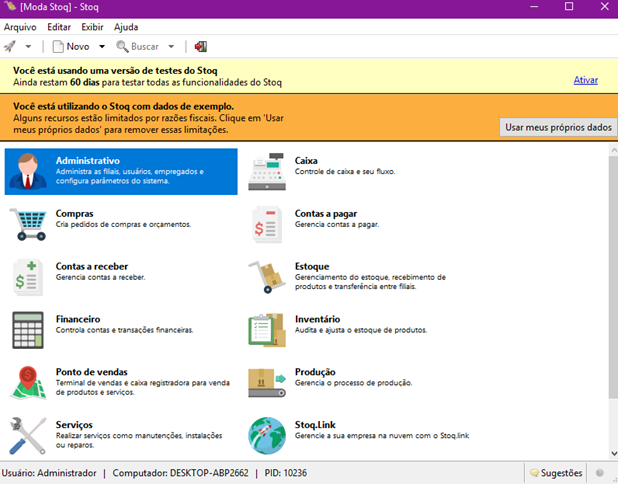Open the Financeiro calculator icon

click(x=28, y=330)
